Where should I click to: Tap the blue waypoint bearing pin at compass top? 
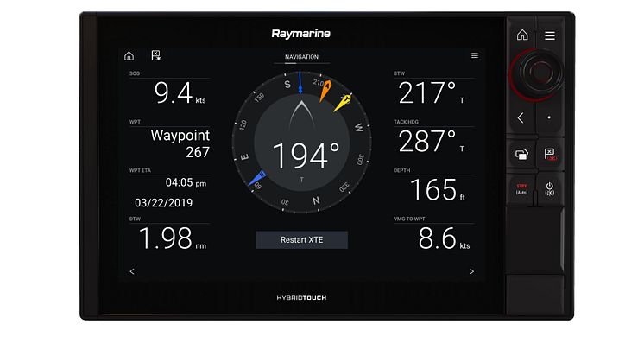tap(300, 83)
